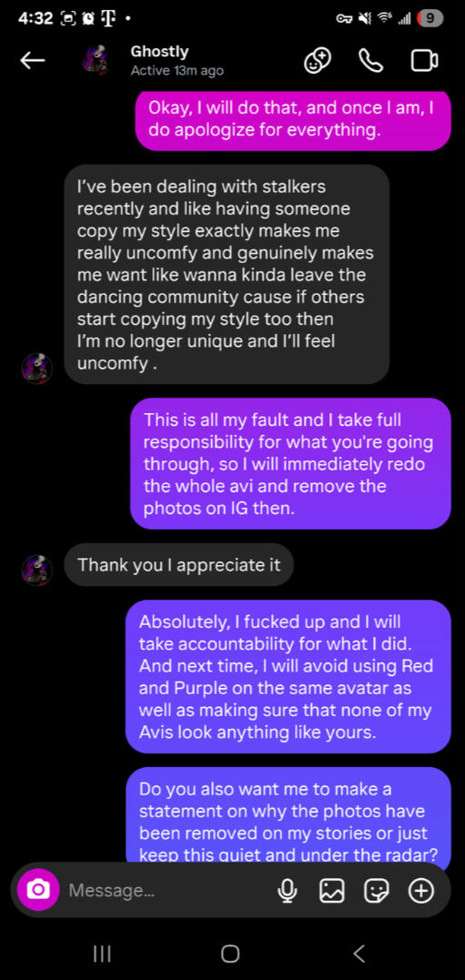Tap the Android home button
Screen dimensions: 465x980
(x=230, y=953)
